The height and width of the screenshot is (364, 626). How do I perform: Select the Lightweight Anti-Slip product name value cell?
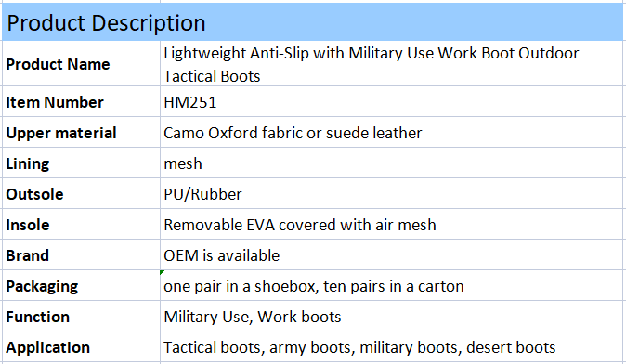coord(391,63)
